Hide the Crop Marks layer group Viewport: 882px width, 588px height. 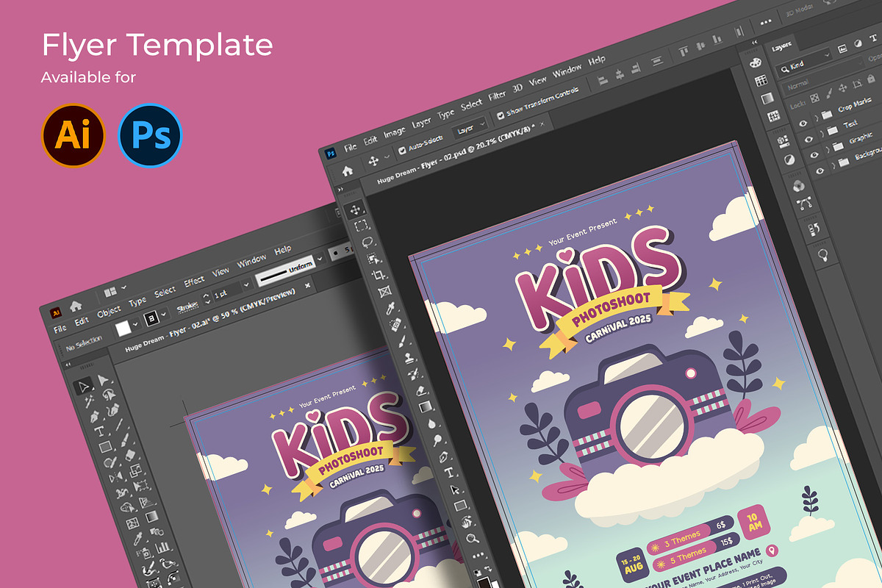[803, 123]
